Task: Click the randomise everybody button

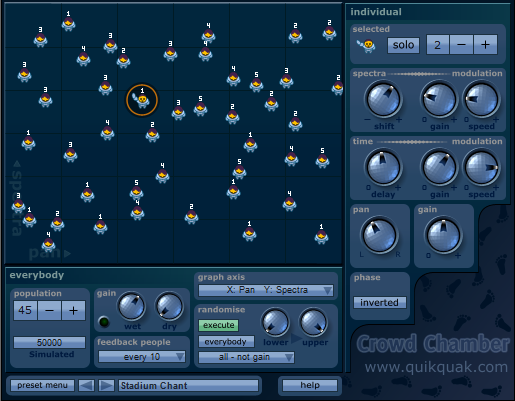Action: (x=226, y=341)
